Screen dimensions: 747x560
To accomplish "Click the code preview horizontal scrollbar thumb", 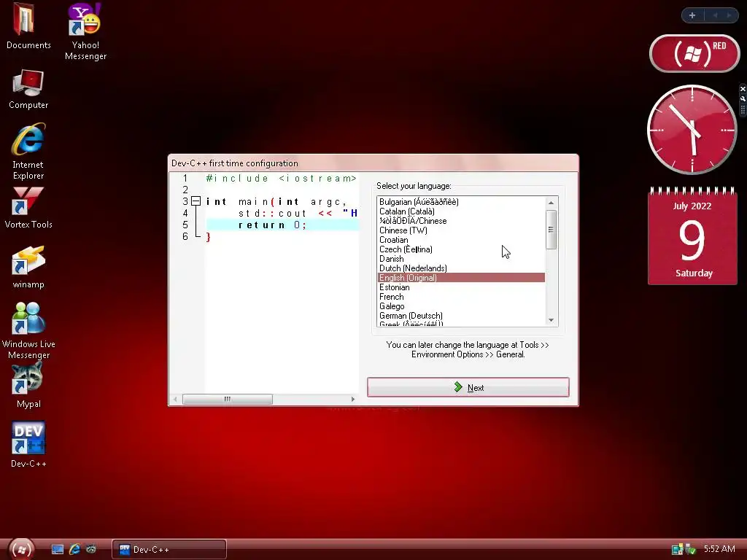I will click(228, 399).
